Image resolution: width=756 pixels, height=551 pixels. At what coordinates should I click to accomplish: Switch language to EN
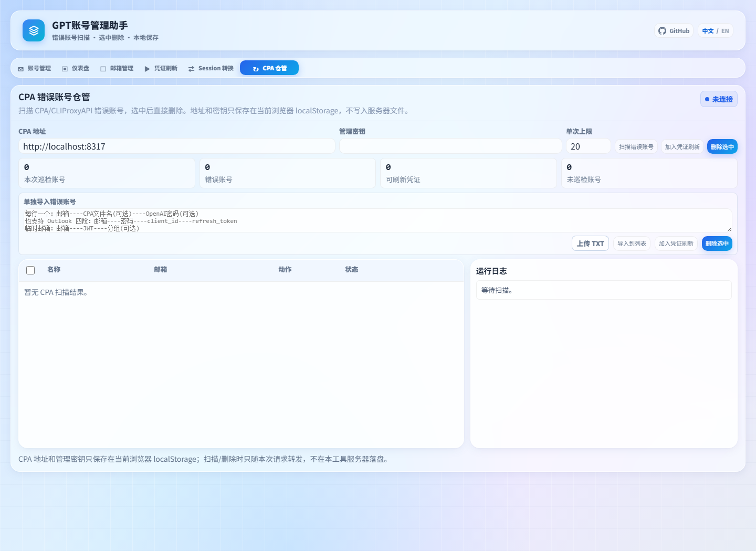click(x=725, y=31)
